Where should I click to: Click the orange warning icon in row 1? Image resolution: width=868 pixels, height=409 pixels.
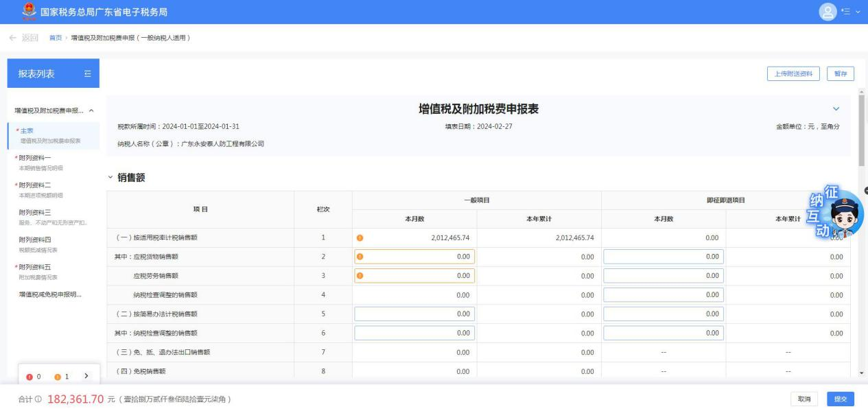[x=360, y=238]
